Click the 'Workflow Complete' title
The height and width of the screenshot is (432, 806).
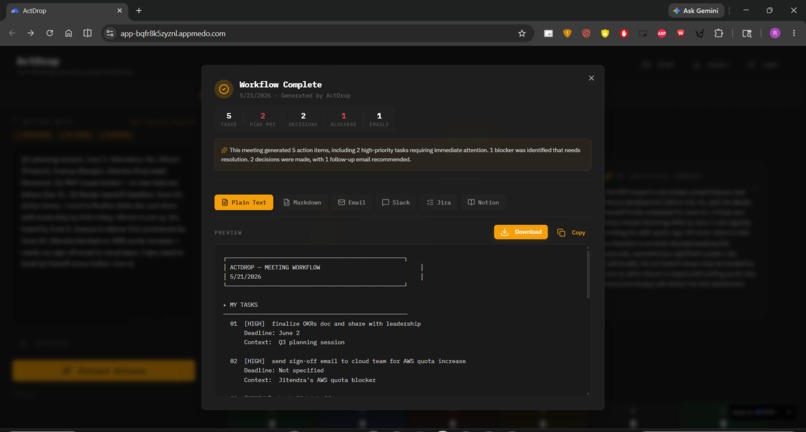[x=281, y=84]
